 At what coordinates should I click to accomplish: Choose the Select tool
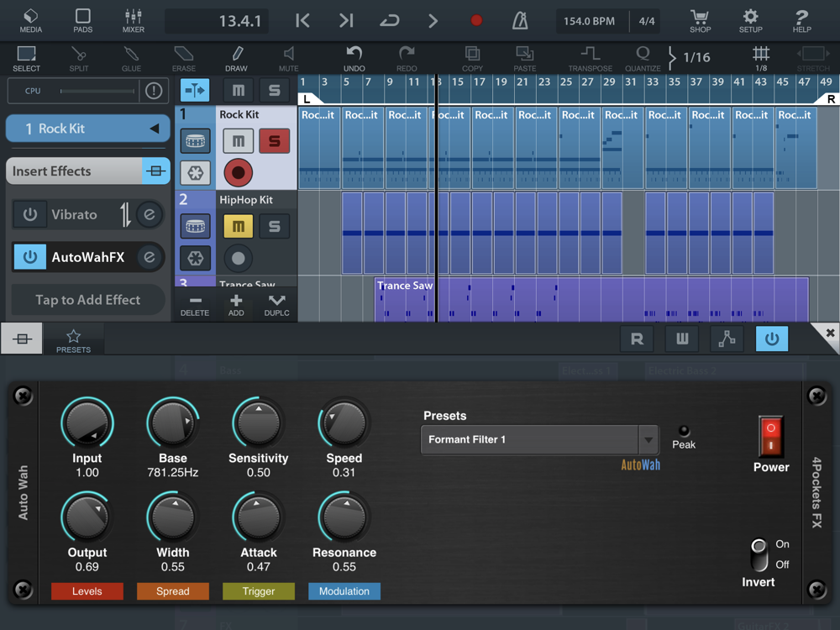click(26, 59)
